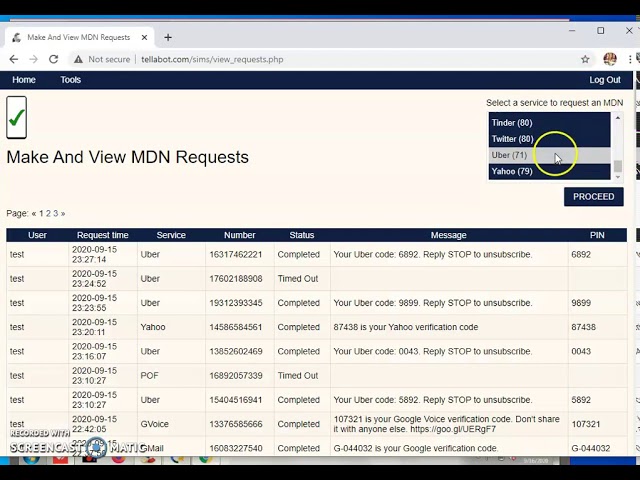Bookmark this page with the star icon
640x480 pixels.
(585, 59)
